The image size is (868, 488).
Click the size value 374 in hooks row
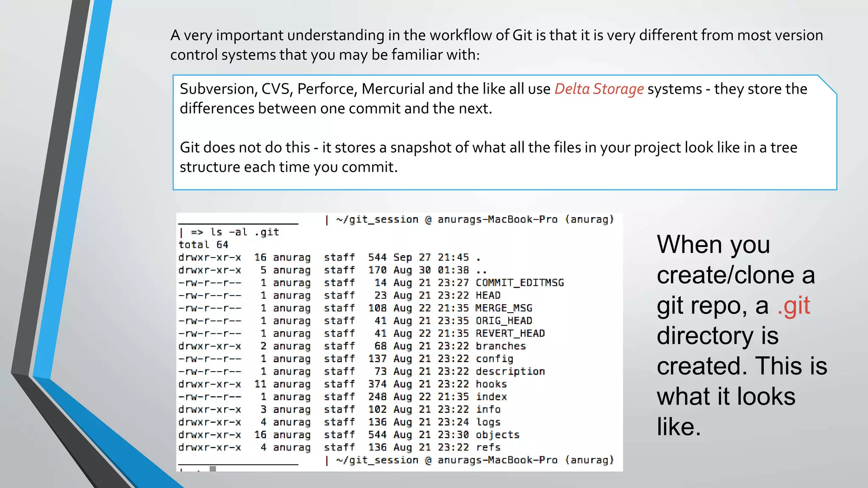pyautogui.click(x=377, y=384)
